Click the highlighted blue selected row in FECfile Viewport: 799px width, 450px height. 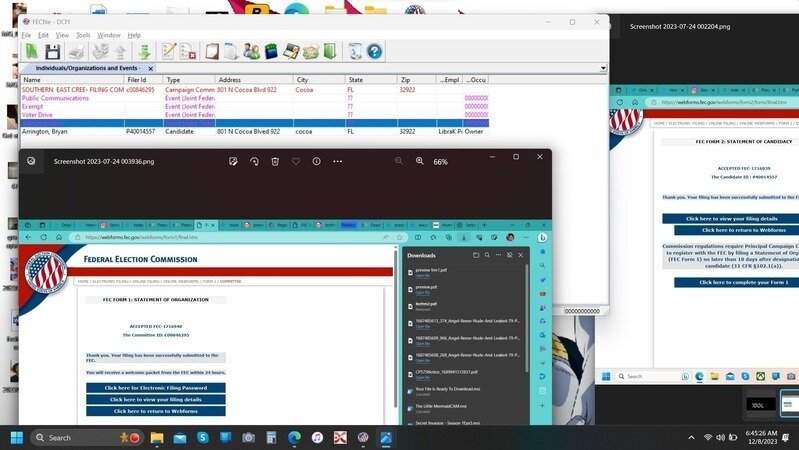pyautogui.click(x=254, y=123)
